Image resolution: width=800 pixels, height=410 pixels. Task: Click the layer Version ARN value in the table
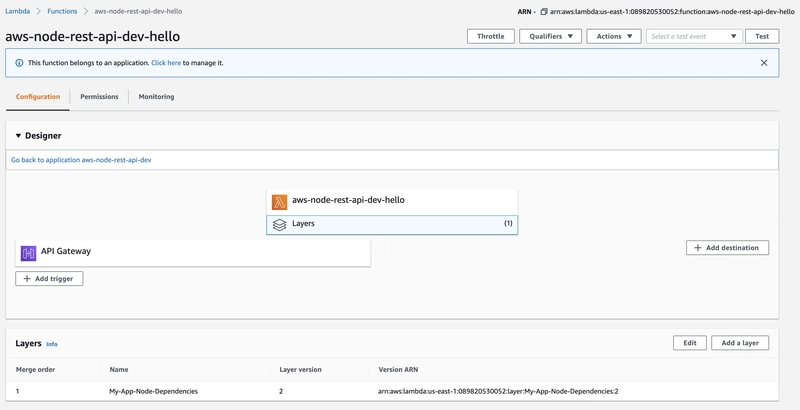click(x=498, y=392)
